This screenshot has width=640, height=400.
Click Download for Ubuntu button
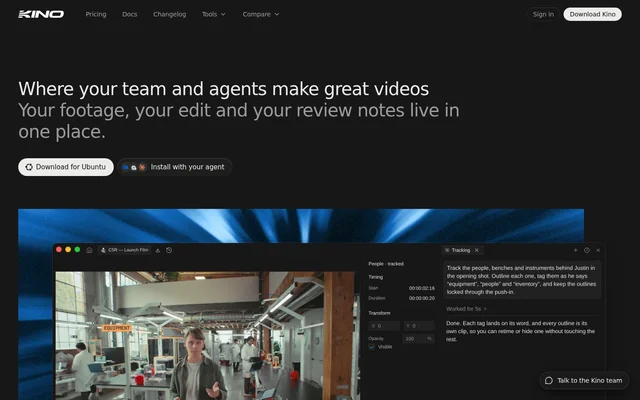66,167
